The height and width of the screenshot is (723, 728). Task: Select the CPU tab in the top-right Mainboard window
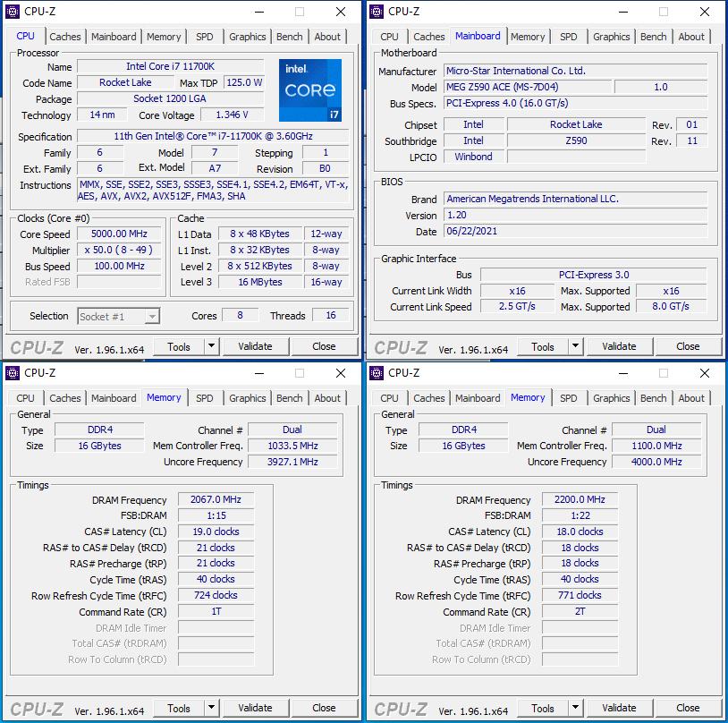point(389,37)
